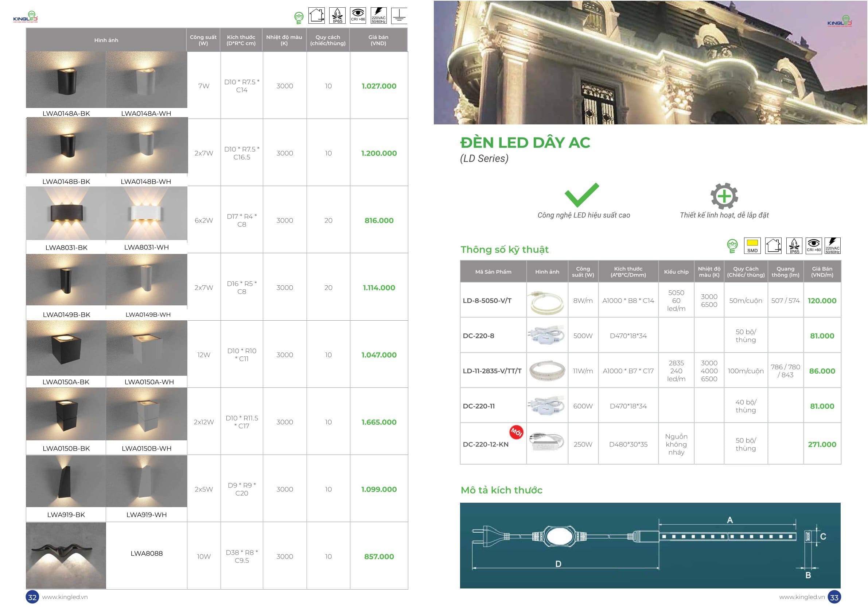
Task: Click the KingLED logo on left page
Action: 25,18
